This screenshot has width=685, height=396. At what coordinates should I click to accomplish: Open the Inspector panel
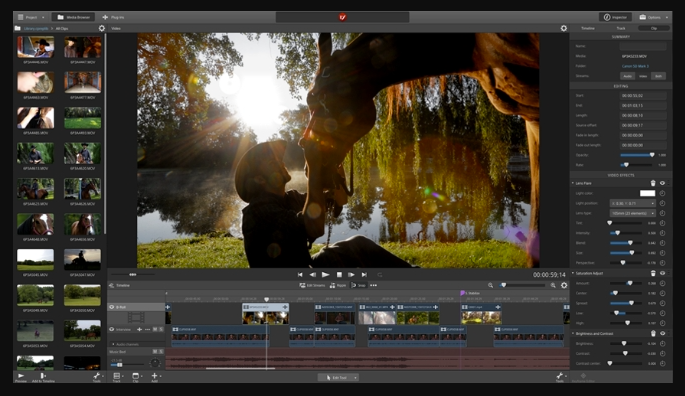[615, 17]
